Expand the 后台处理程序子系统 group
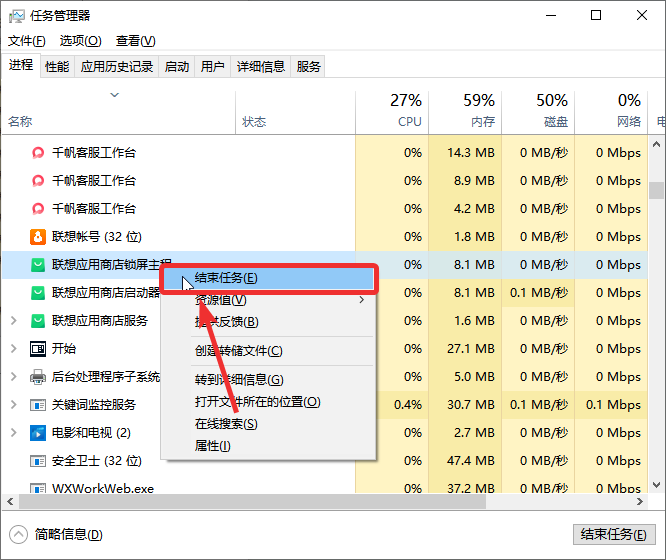 (x=14, y=377)
